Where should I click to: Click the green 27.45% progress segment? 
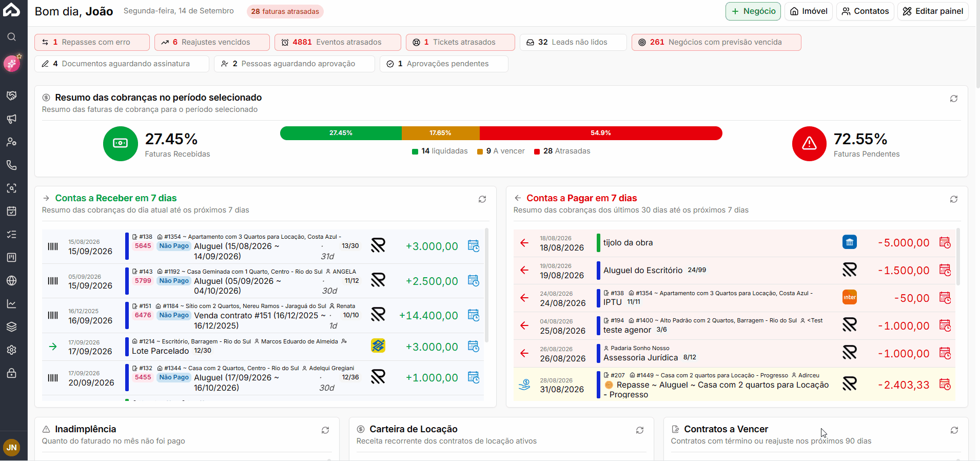pos(341,133)
